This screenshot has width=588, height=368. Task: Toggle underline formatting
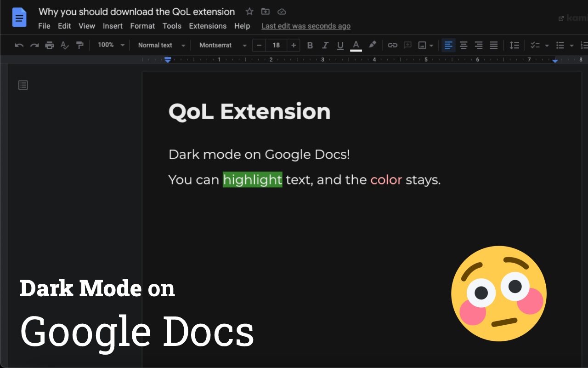340,46
